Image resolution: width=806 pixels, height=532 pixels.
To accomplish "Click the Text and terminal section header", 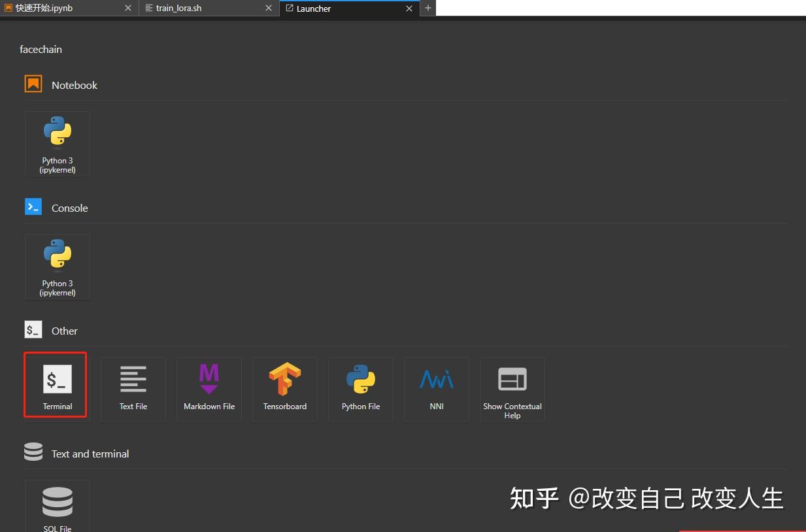I will [x=90, y=452].
